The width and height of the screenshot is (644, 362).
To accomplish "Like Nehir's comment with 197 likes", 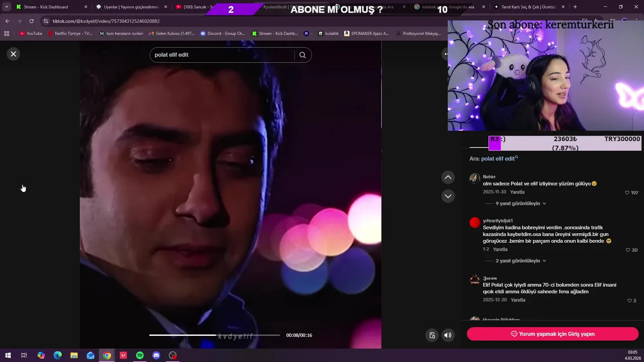I will 627,193.
